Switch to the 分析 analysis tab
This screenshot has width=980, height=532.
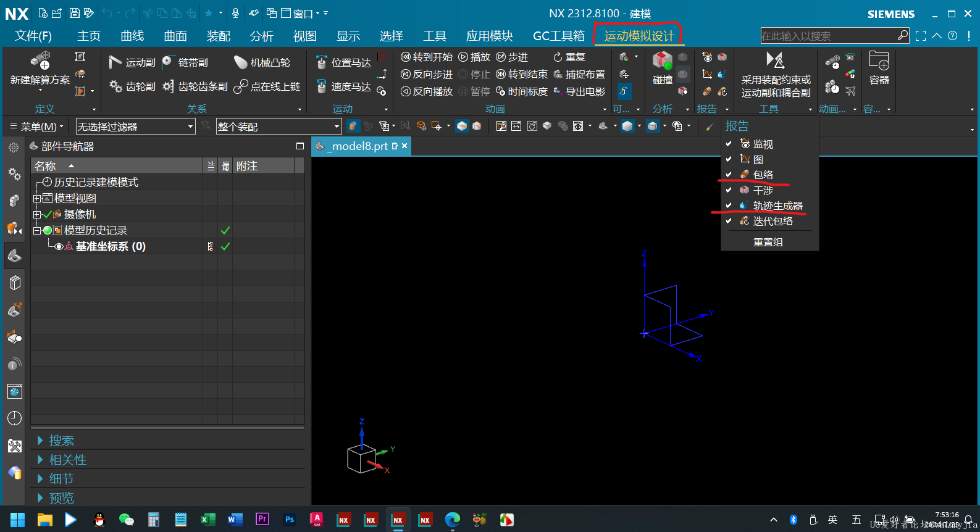[x=262, y=36]
